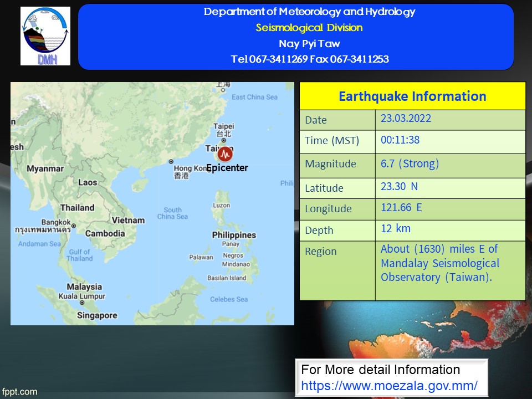Open the moezala.gov.mm website link
The height and width of the screenshot is (399, 532).
tap(389, 386)
